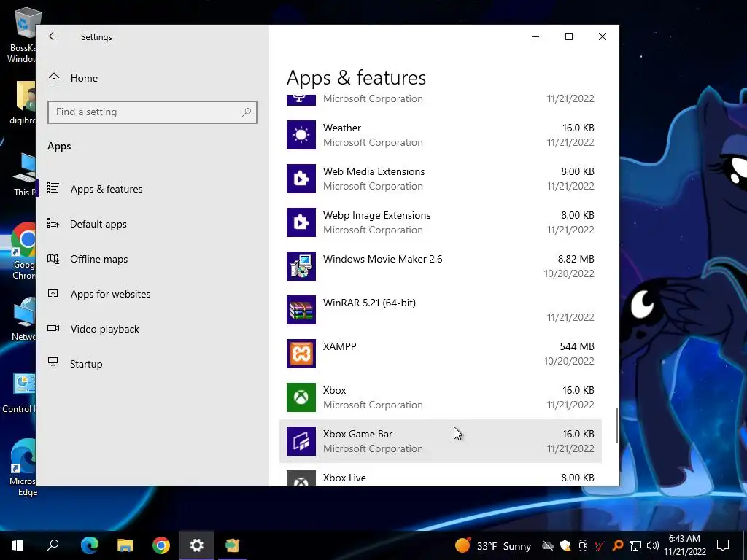
Task: Click the Xbox Live entry name
Action: click(344, 478)
